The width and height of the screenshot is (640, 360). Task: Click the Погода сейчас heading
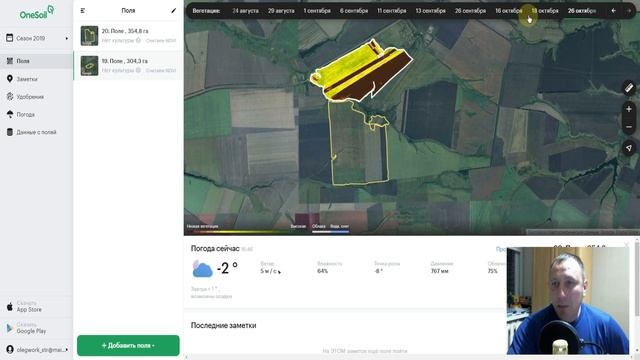[x=215, y=249]
